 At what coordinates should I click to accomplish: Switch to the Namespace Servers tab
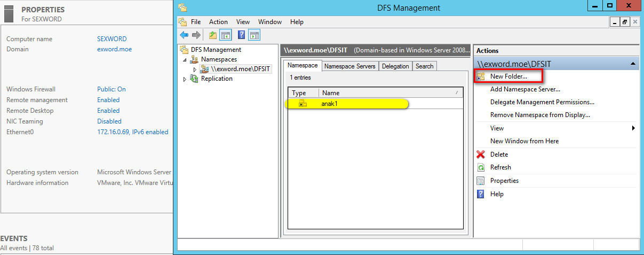[350, 66]
